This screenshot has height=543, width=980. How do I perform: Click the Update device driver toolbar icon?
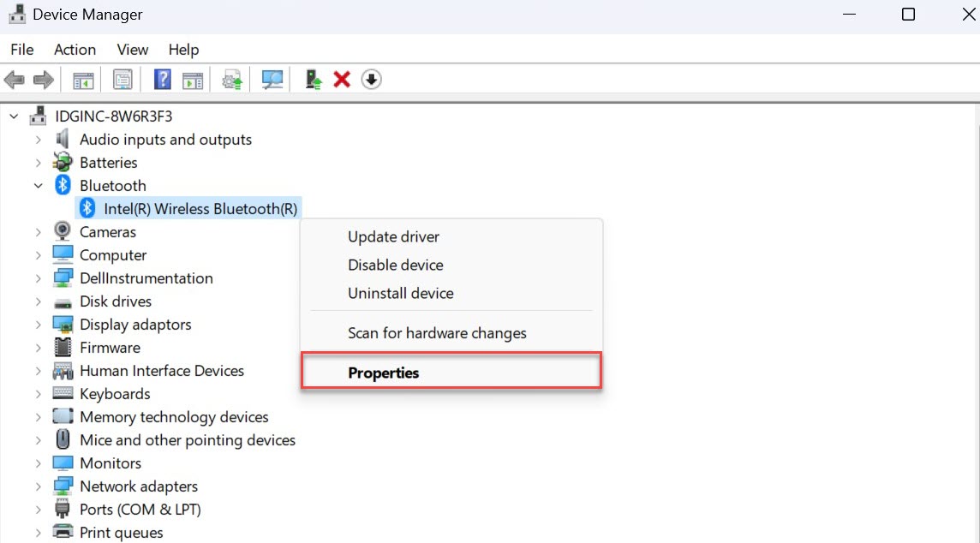coord(232,80)
